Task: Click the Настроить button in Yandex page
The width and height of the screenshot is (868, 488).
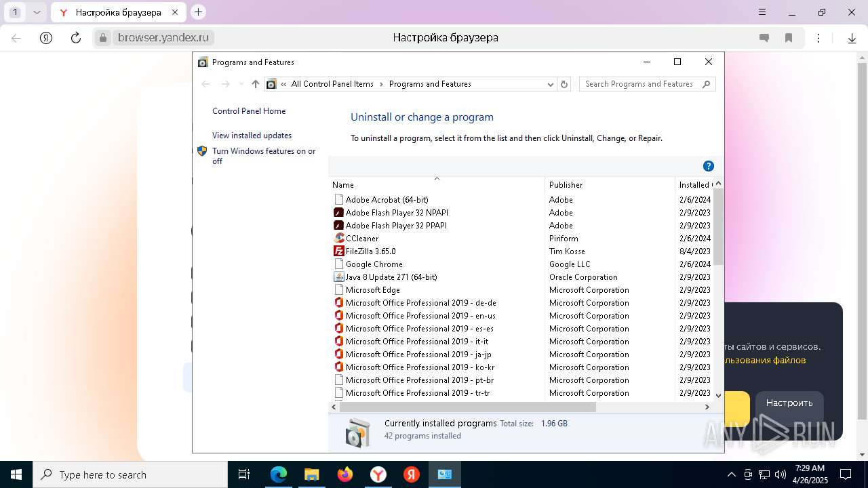Action: (789, 403)
